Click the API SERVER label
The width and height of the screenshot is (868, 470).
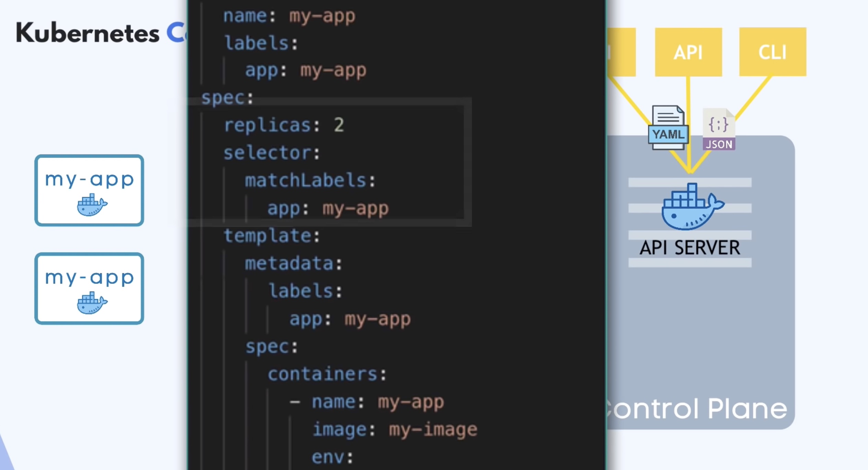690,248
